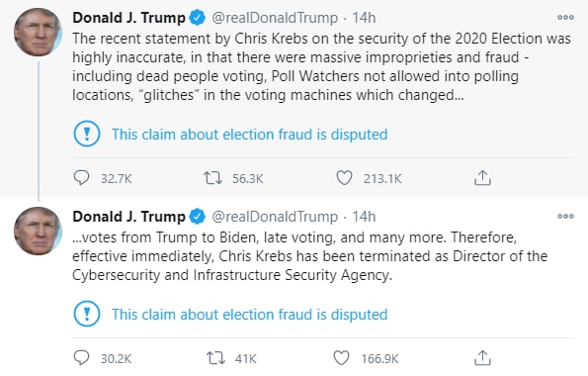Click Donald J. Trump name on second tweet

click(x=129, y=217)
